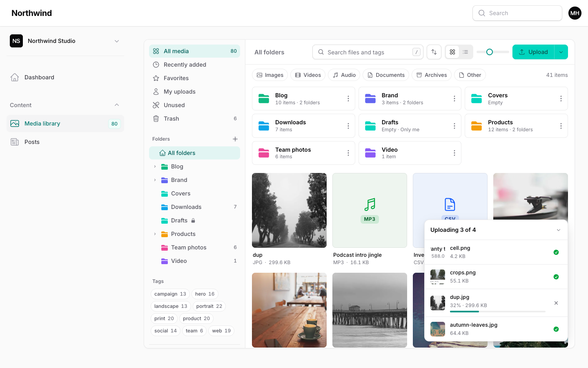
Task: Filter by Documents
Action: coord(386,75)
